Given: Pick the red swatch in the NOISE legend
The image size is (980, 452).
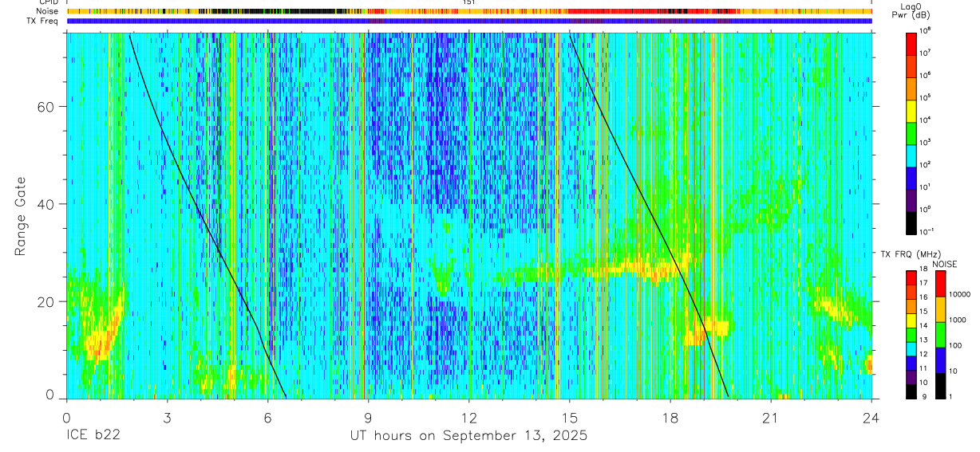Looking at the screenshot, I should (x=940, y=284).
